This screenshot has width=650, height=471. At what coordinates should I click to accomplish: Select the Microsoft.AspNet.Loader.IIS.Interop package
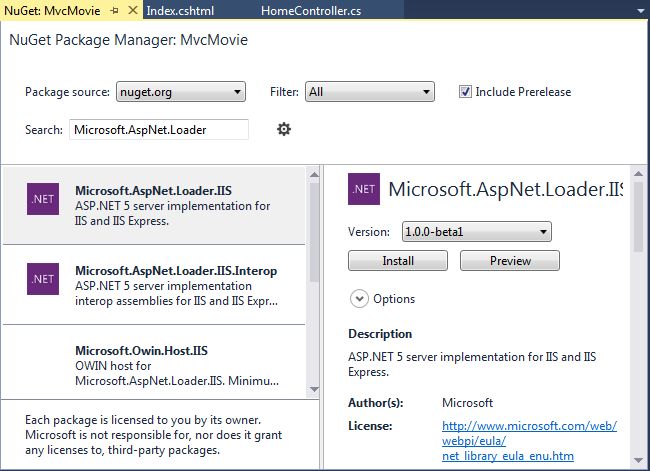pyautogui.click(x=154, y=285)
